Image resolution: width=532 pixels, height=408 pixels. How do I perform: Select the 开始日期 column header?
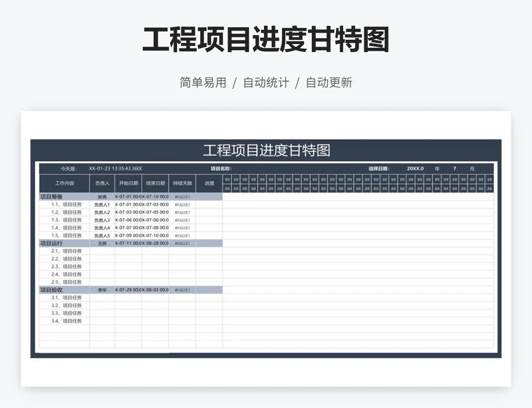pyautogui.click(x=128, y=184)
